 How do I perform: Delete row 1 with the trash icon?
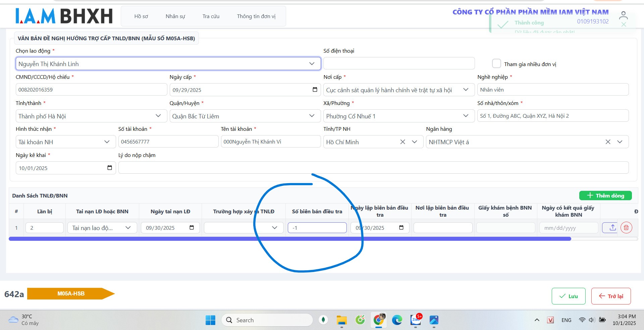point(626,228)
